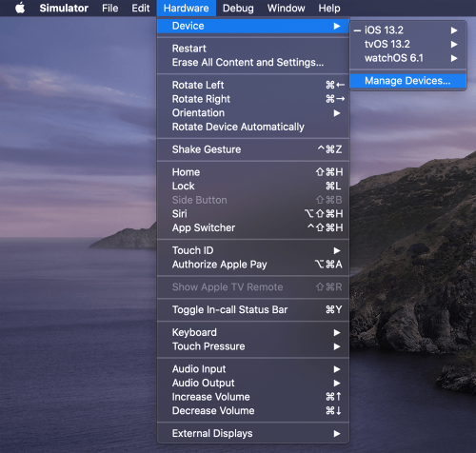Screen dimensions: 476x453
Task: Open the Debug menu
Action: (238, 8)
